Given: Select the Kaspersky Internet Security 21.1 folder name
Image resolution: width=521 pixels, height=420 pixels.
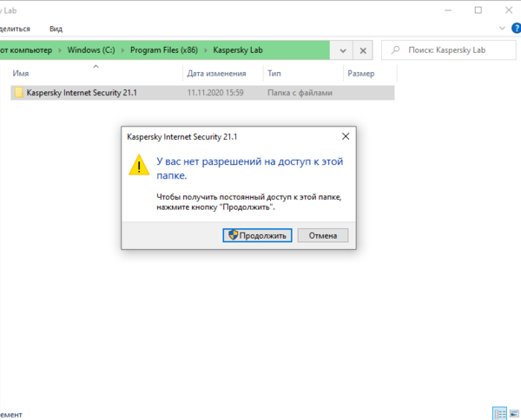Looking at the screenshot, I should point(82,93).
